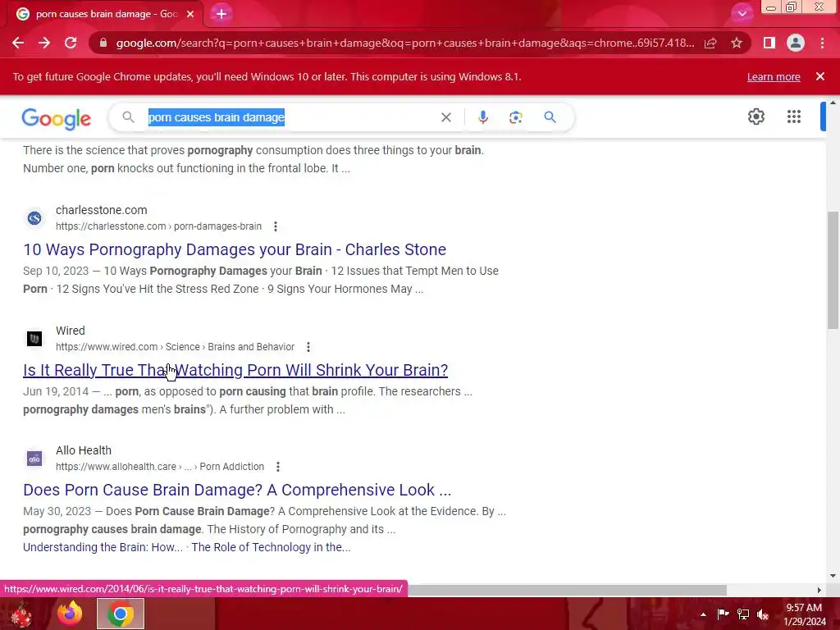Open '10 Ways Pornography Damages your Brain' result
The width and height of the screenshot is (840, 630).
click(x=235, y=249)
